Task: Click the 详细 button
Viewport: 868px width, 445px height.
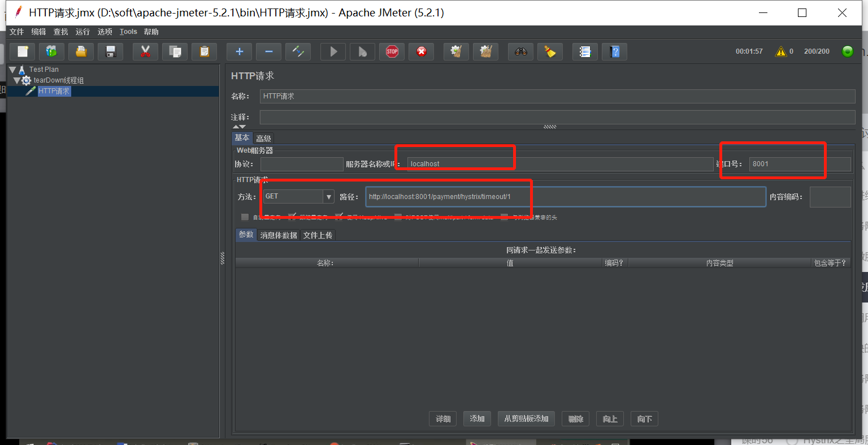Action: [x=444, y=419]
